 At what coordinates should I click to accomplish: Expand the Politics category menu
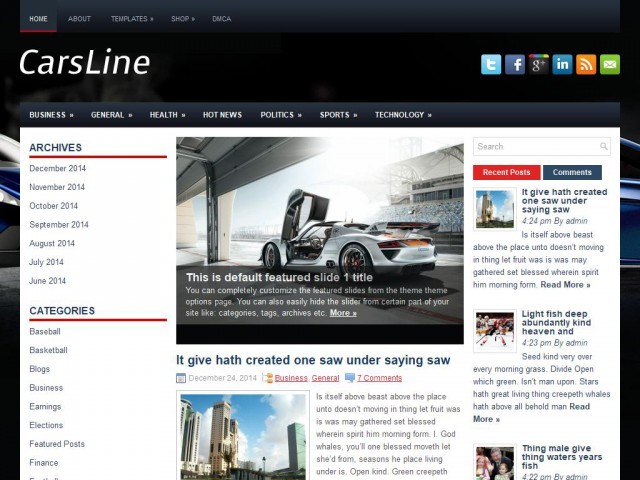[x=281, y=115]
